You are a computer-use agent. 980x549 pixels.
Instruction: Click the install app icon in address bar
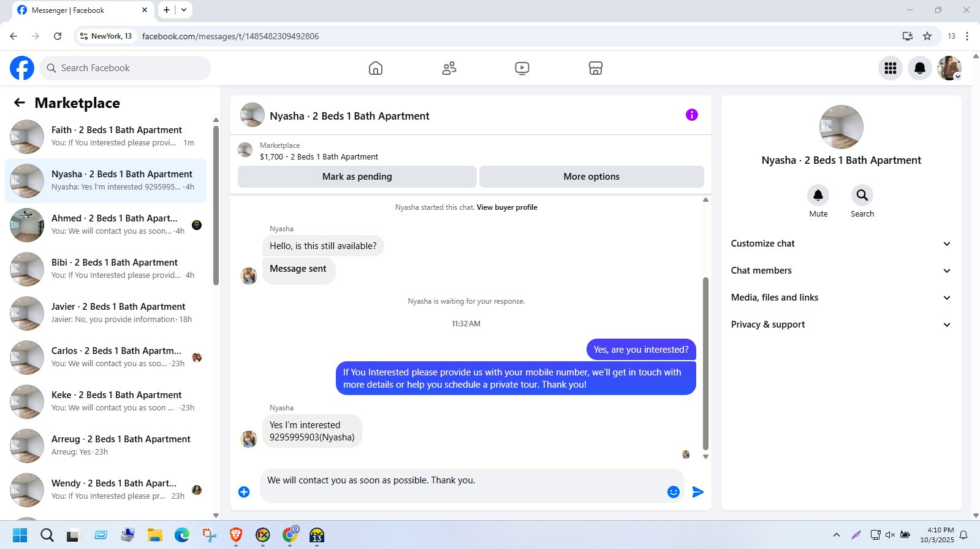[x=908, y=36]
